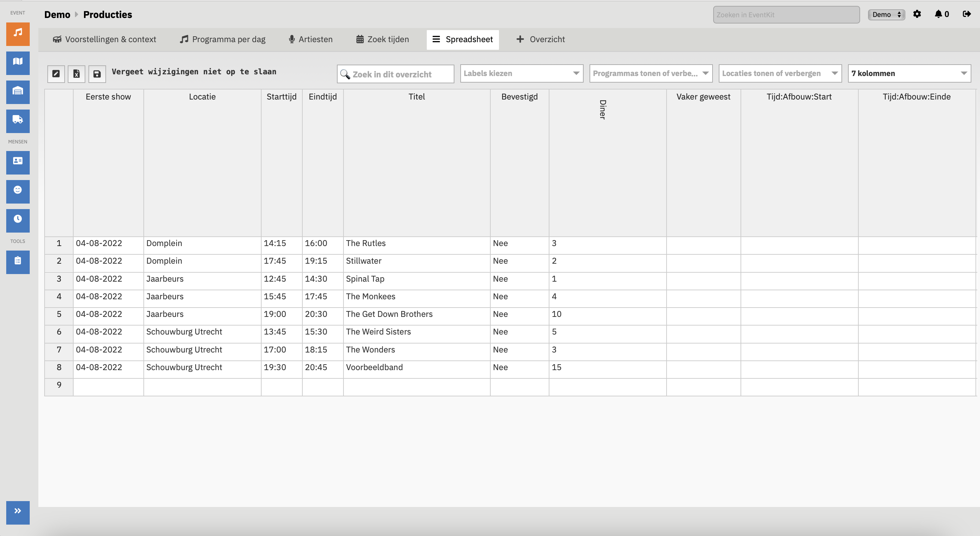
Task: Click the Zoek in dit overzicht field
Action: (396, 74)
